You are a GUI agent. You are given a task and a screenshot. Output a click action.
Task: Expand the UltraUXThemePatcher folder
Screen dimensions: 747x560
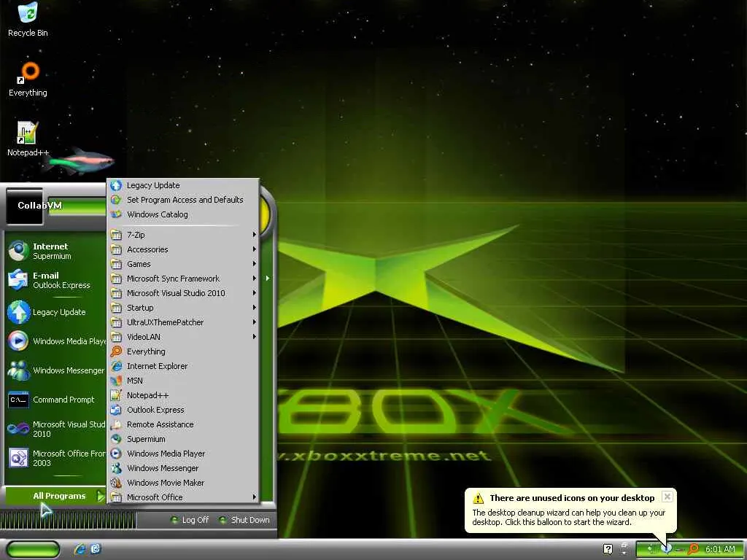[x=185, y=322]
